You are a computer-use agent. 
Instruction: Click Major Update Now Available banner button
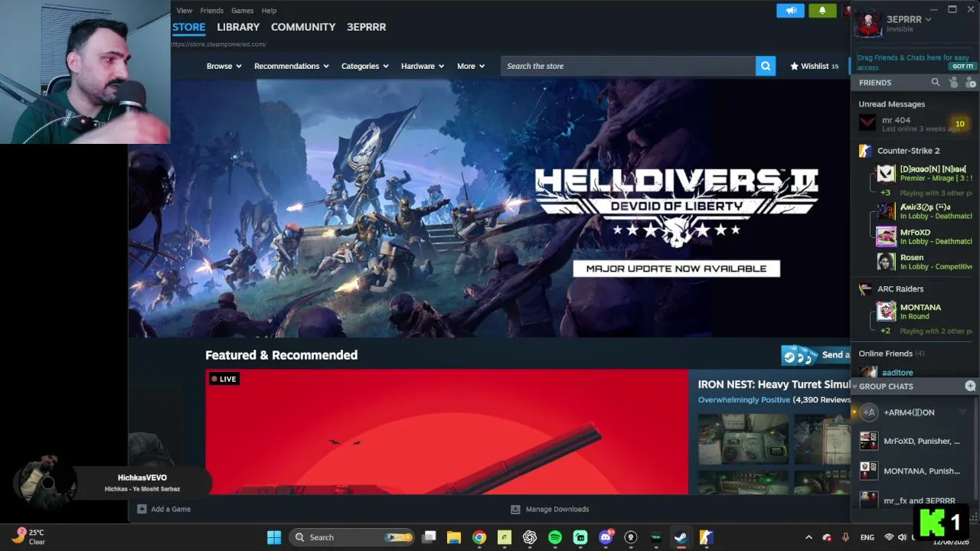point(676,269)
